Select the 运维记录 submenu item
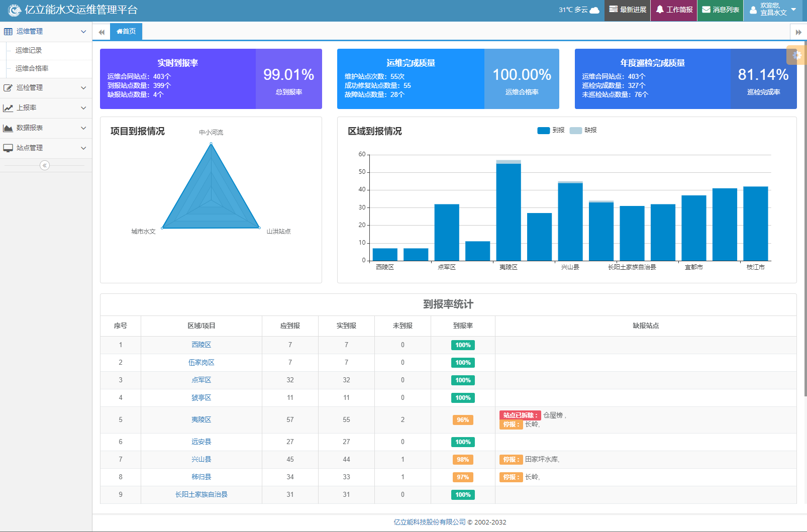Image resolution: width=807 pixels, height=532 pixels. point(29,50)
